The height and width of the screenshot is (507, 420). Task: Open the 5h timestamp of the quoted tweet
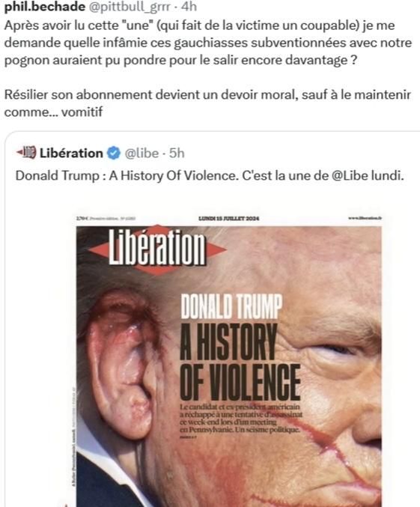click(x=177, y=153)
